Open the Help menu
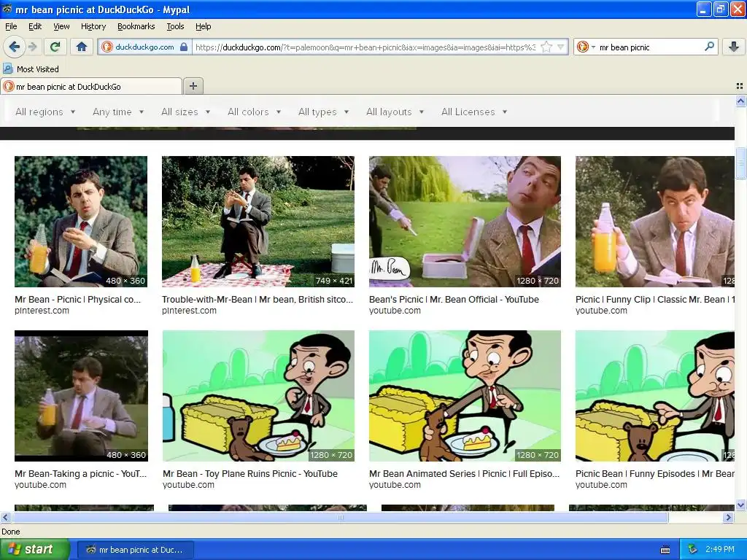The width and height of the screenshot is (747, 560). click(203, 26)
